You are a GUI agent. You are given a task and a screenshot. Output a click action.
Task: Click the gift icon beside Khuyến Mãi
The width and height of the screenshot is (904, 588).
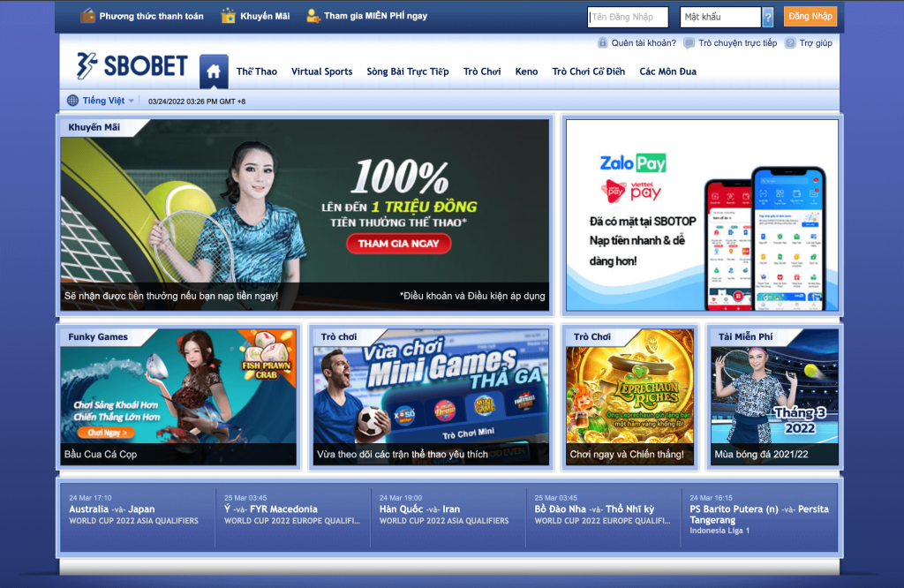pyautogui.click(x=229, y=16)
